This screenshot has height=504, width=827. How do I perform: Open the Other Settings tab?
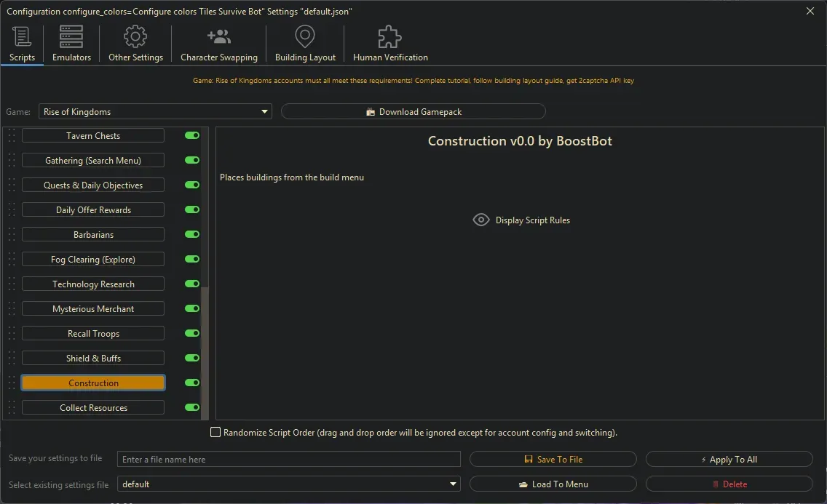[x=135, y=44]
